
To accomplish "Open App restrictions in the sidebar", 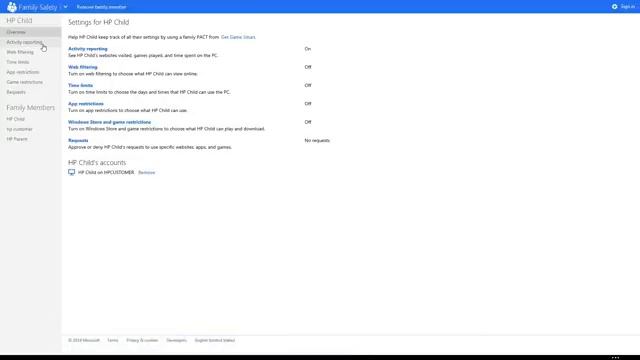I will 23,72.
